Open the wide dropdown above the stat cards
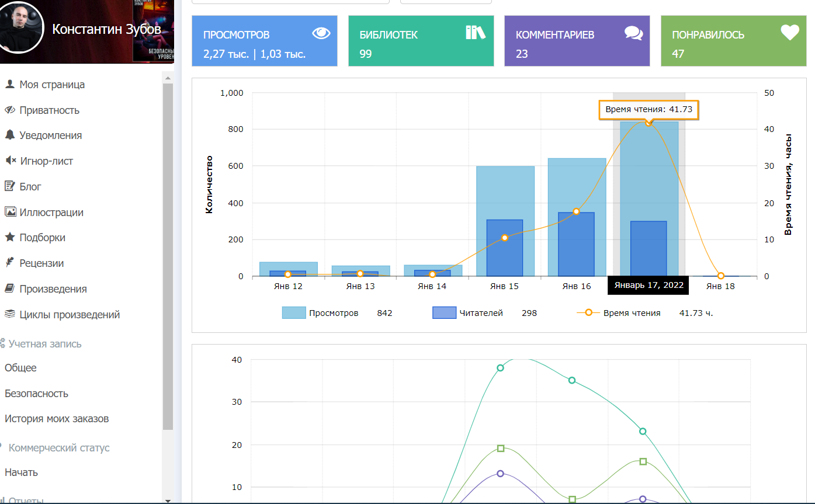This screenshot has height=504, width=815. 290,2
